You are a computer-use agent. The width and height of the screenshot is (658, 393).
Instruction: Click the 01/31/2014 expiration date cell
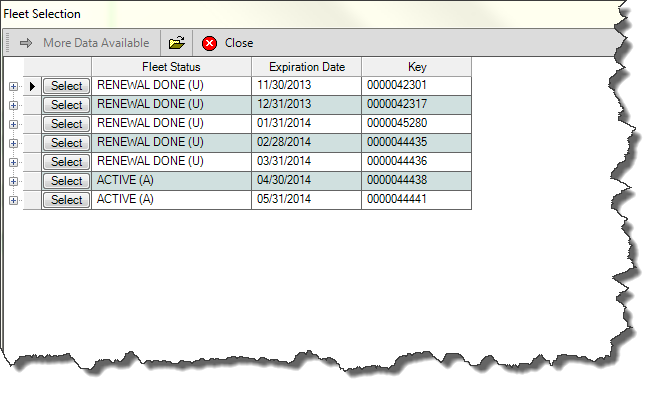(306, 124)
